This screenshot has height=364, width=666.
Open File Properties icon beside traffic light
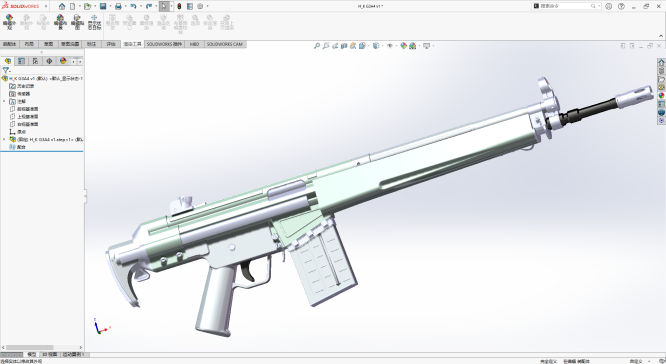tap(190, 6)
